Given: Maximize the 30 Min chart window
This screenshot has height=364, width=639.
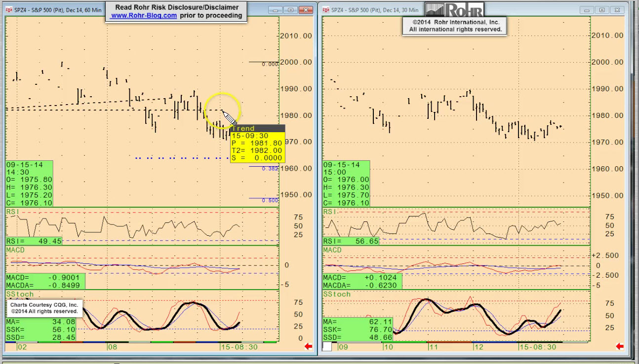Looking at the screenshot, I should coord(601,10).
